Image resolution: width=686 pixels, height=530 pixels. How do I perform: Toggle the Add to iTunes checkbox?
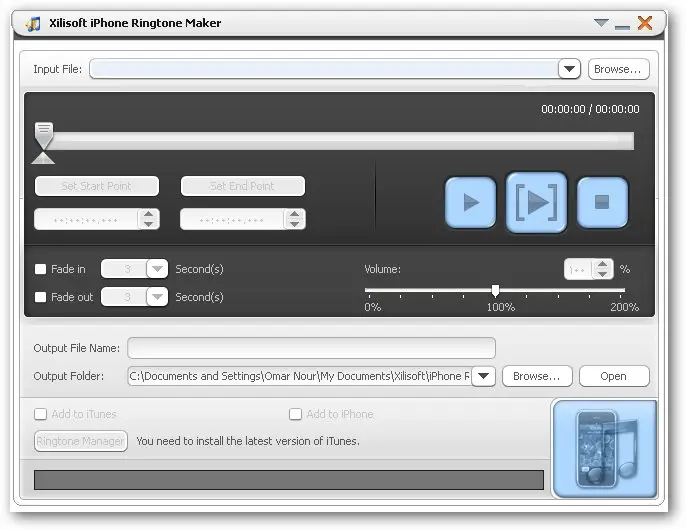tap(40, 414)
